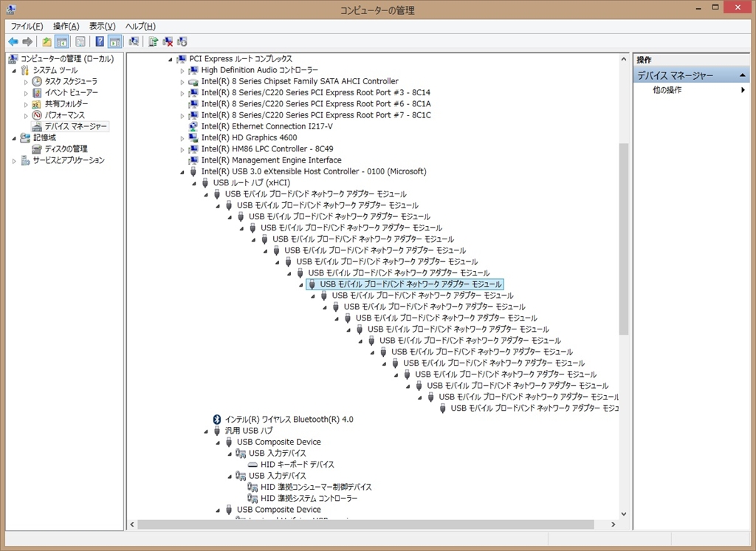The width and height of the screenshot is (756, 551).
Task: Expand Intel(R) HD Graphics 4600 node
Action: (x=182, y=138)
